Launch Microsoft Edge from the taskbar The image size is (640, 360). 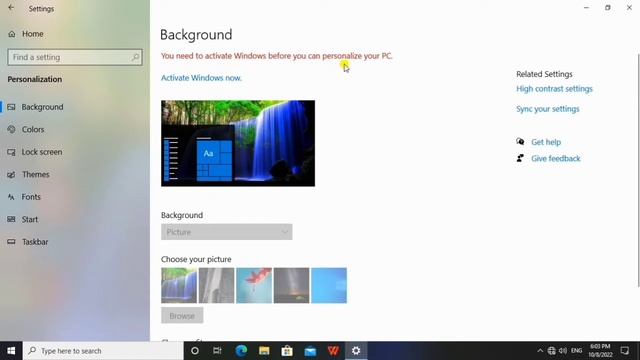(x=241, y=351)
